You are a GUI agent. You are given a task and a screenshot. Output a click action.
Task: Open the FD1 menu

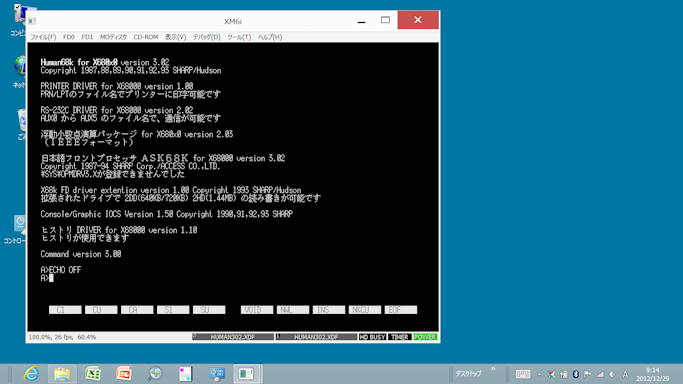[x=87, y=37]
